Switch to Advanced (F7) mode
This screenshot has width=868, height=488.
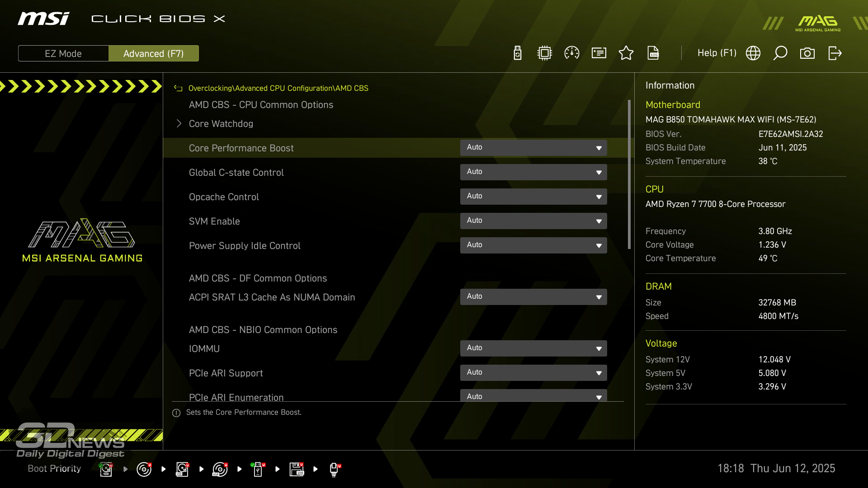[x=154, y=53]
